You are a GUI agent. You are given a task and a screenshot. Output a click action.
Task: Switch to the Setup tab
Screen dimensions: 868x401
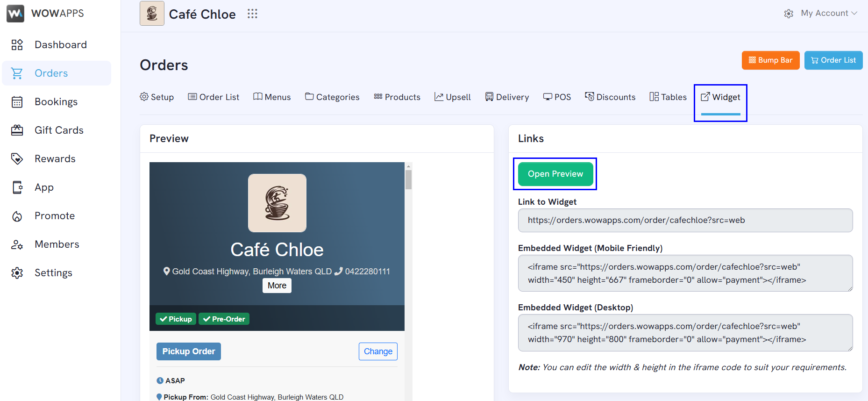(x=157, y=97)
